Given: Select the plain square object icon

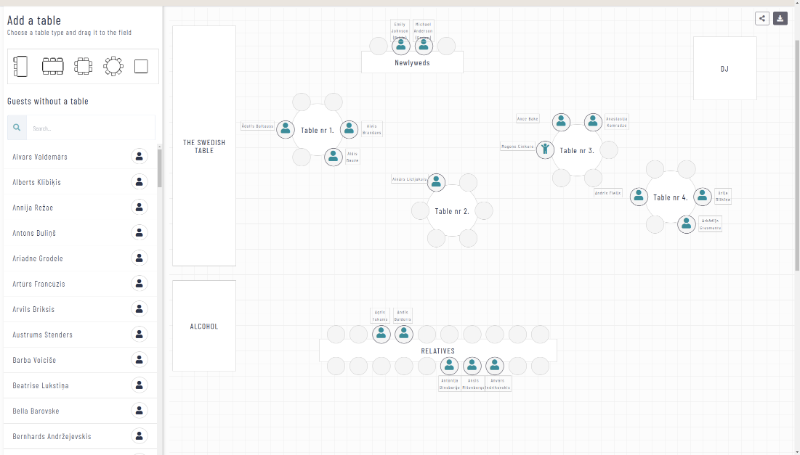Looking at the screenshot, I should 142,67.
